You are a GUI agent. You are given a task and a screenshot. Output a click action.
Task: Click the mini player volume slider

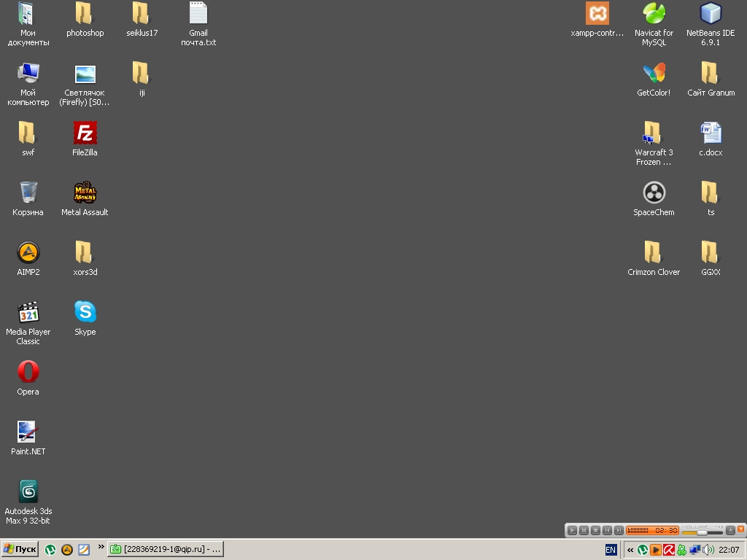coord(702,532)
